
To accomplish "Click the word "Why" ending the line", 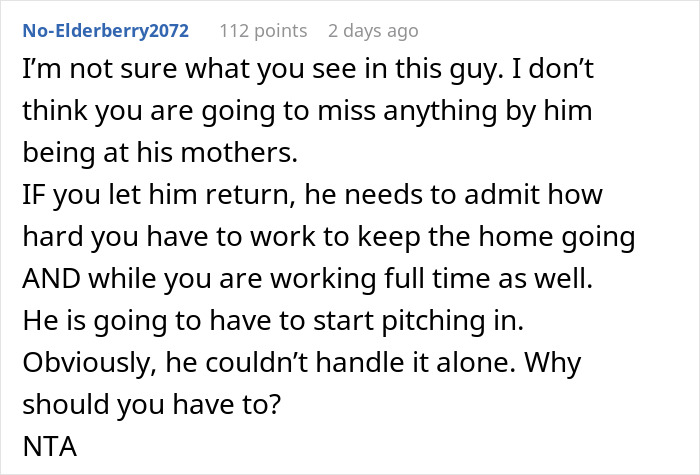I will tap(553, 363).
